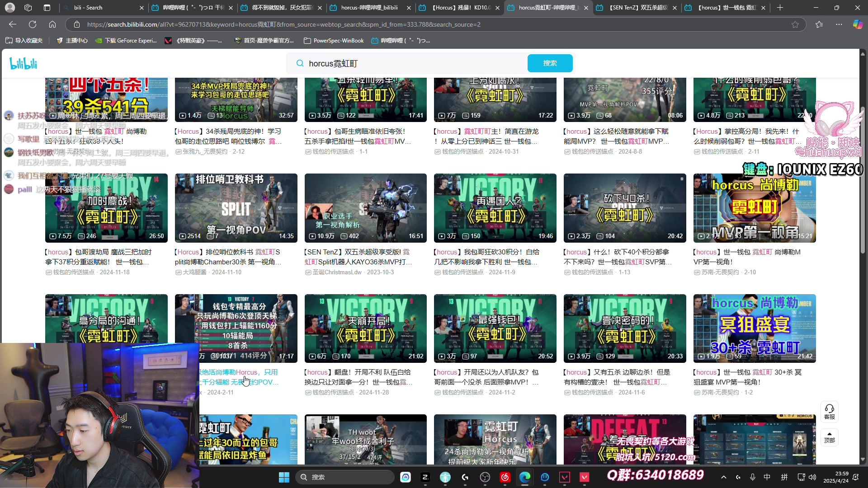This screenshot has width=868, height=488.
Task: Open the volume control in system tray
Action: point(812,477)
